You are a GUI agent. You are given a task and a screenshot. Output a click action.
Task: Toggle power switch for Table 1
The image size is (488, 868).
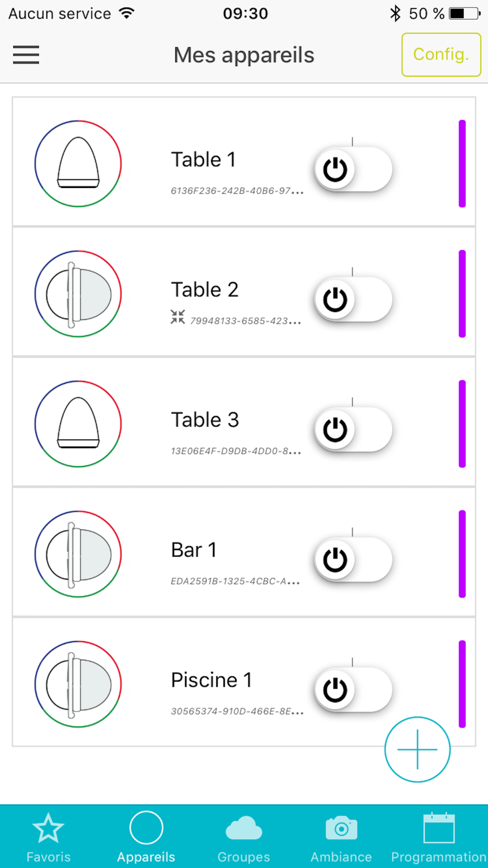353,169
